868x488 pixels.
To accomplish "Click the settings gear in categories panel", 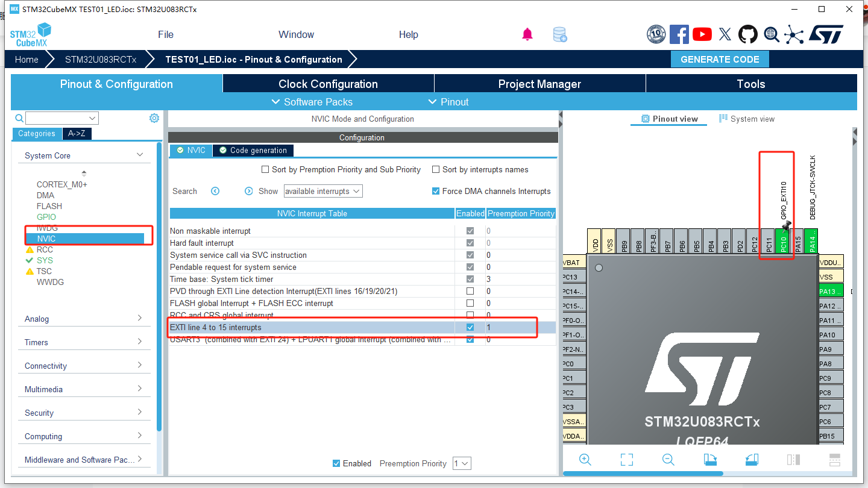I will (x=154, y=118).
